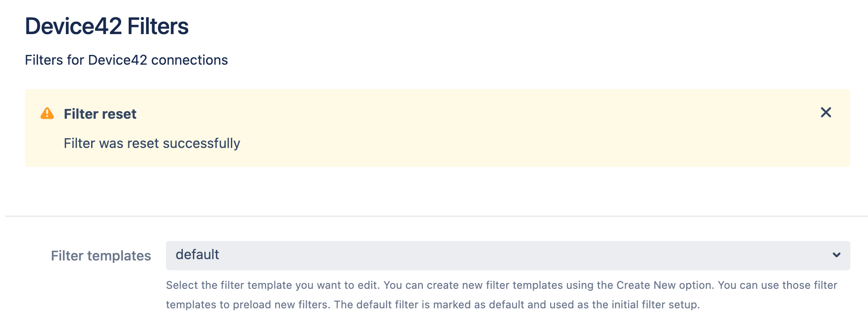Click the 'Filter was reset successfully' message
Screen dimensions: 868x334
152,143
